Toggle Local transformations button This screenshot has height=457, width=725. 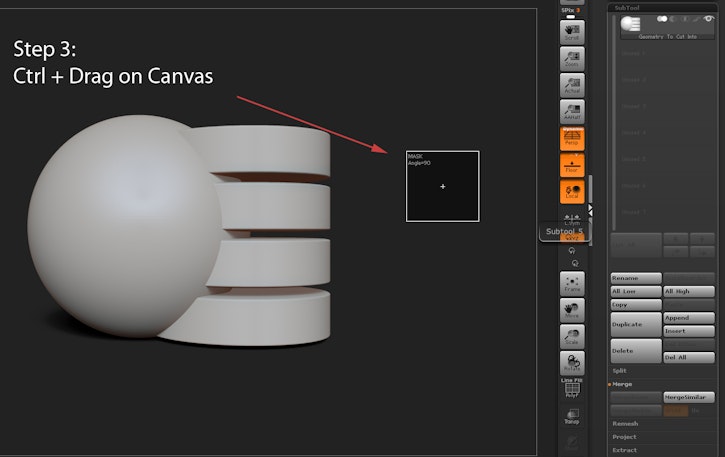click(x=572, y=191)
